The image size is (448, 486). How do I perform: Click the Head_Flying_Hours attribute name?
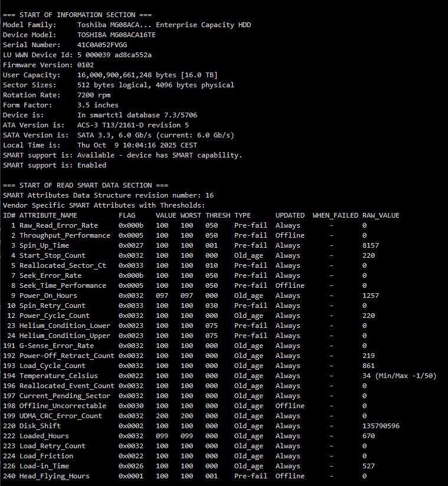pos(54,476)
